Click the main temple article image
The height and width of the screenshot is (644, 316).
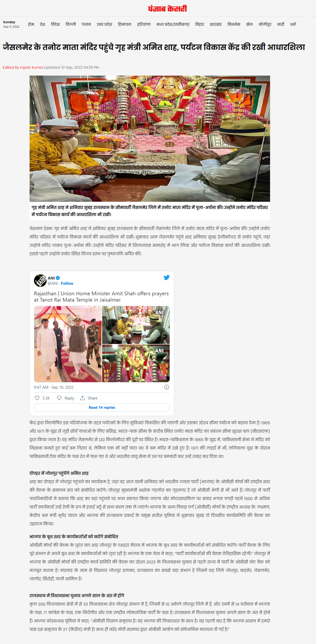pos(150,139)
